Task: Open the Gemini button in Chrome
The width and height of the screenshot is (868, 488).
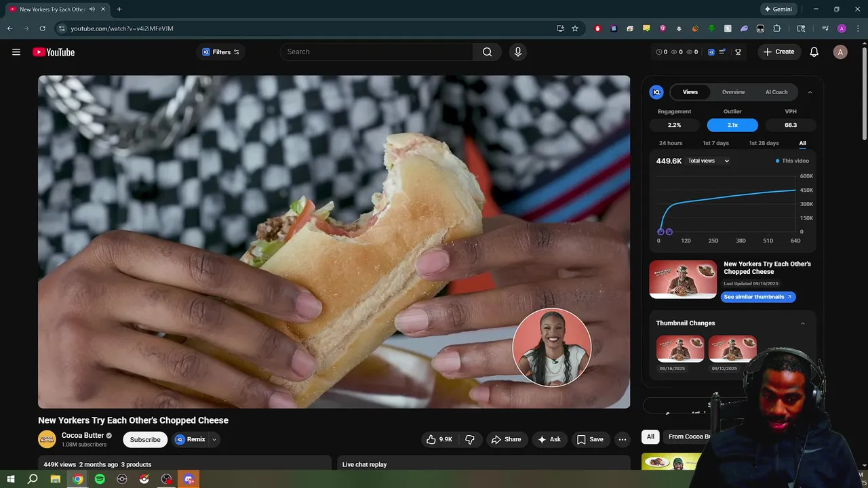Action: tap(778, 9)
